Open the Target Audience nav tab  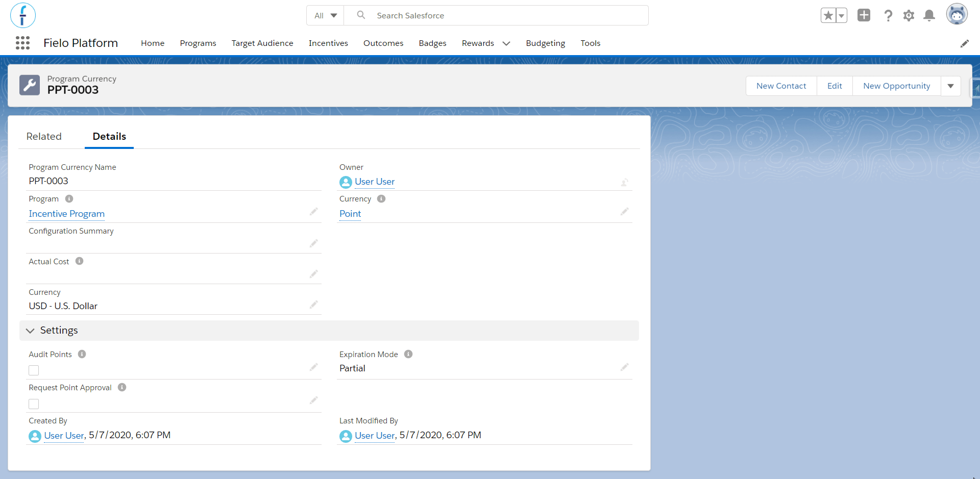point(262,43)
